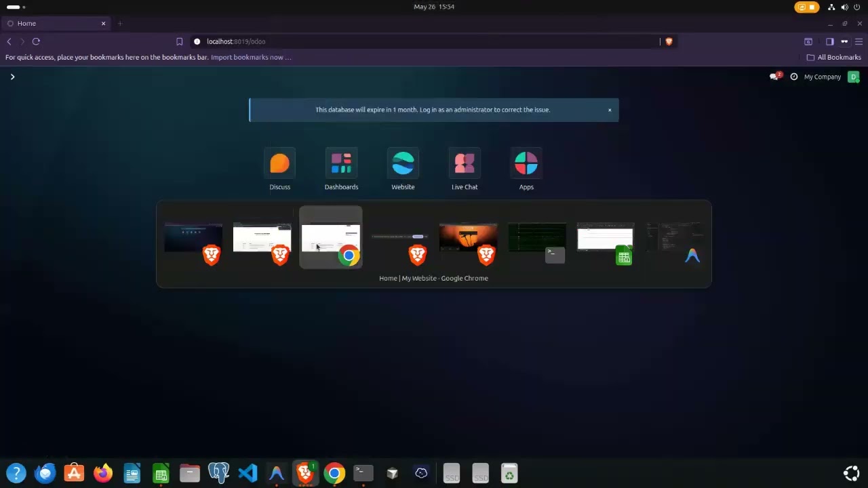Open Visual Studio Code in dock

[248, 473]
